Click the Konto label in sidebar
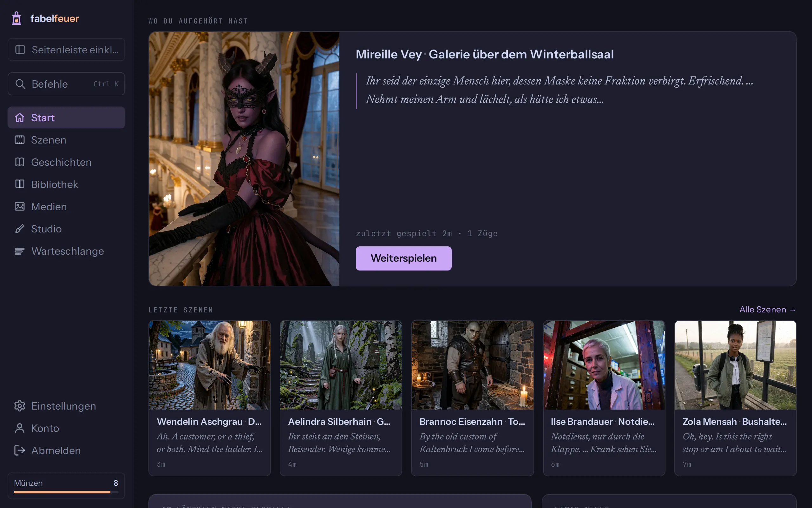 pos(45,428)
